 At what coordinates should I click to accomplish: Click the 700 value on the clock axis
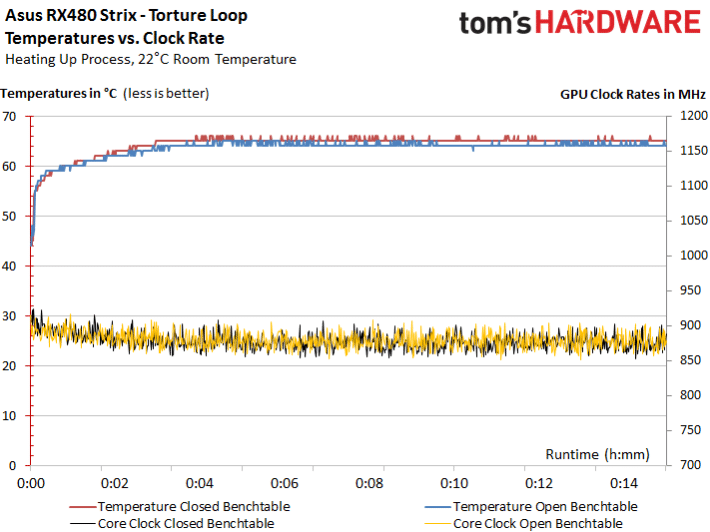click(690, 465)
